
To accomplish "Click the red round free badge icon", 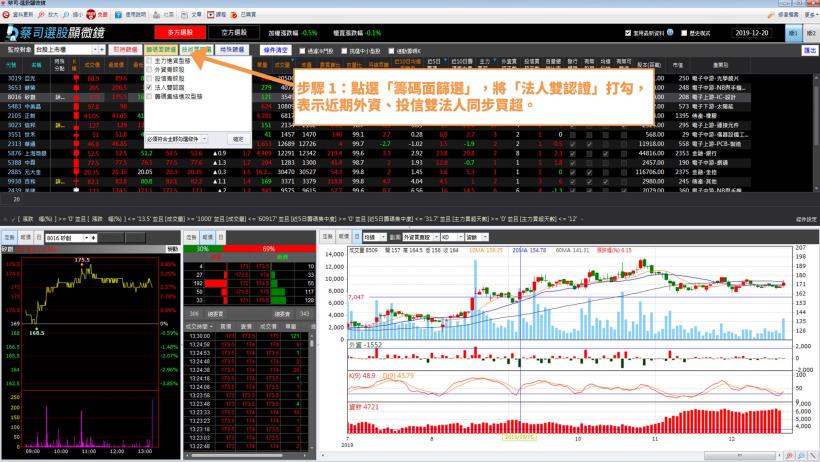I will point(91,15).
